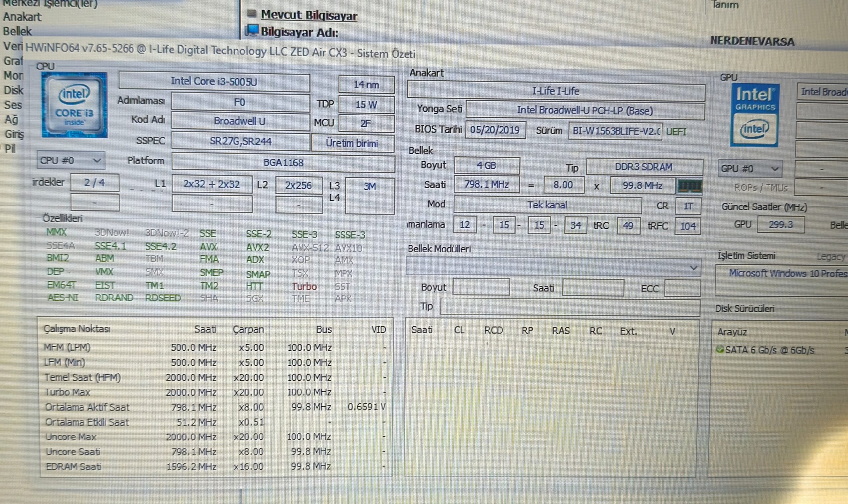Click the Kod Adı Broadwell U field

point(240,121)
